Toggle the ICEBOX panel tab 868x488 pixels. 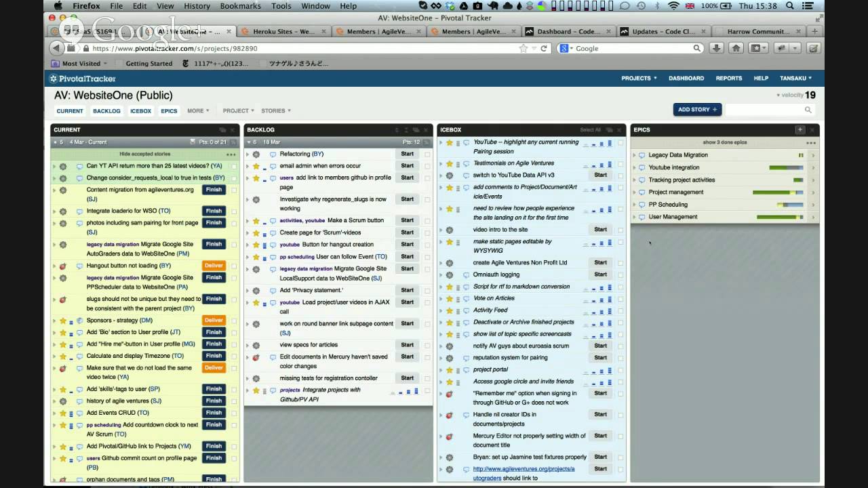pos(140,111)
